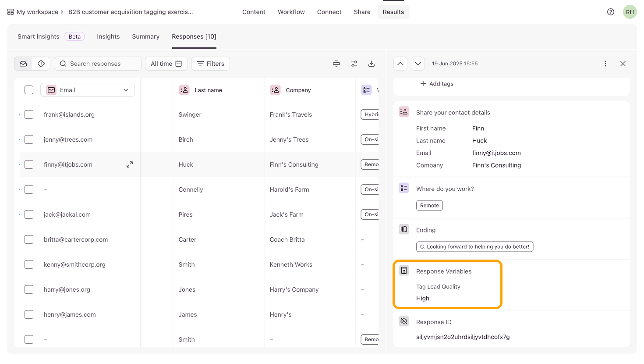This screenshot has height=364, width=644.
Task: Switch to the Summary tab
Action: point(145,36)
